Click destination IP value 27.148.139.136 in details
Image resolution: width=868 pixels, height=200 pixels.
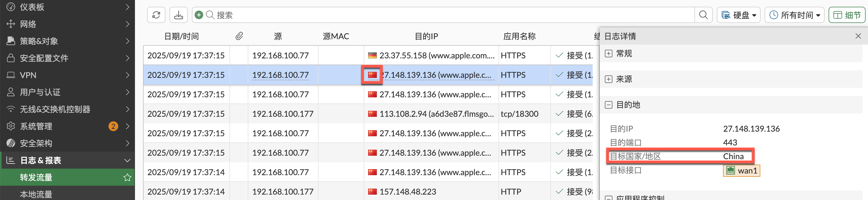point(751,129)
